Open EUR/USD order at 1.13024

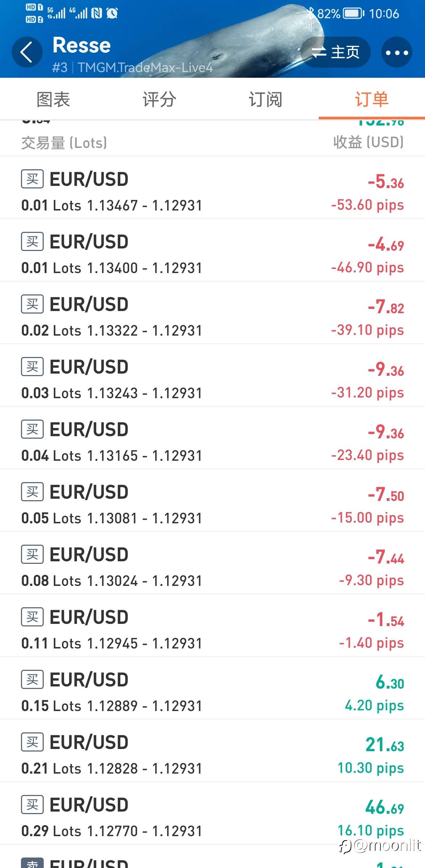click(x=212, y=563)
